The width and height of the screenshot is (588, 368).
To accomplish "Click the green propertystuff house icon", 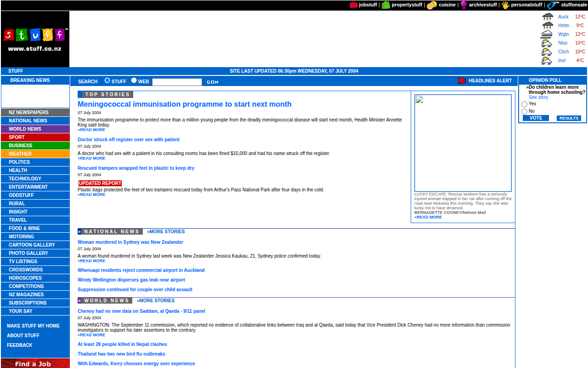I will coord(386,5).
